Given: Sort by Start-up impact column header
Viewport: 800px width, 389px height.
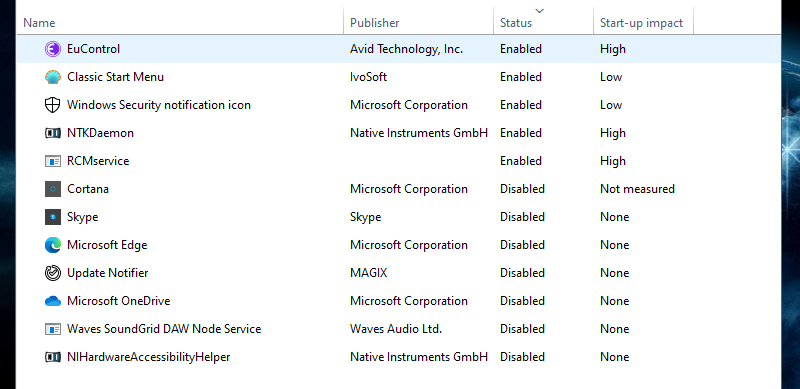Looking at the screenshot, I should [x=641, y=23].
